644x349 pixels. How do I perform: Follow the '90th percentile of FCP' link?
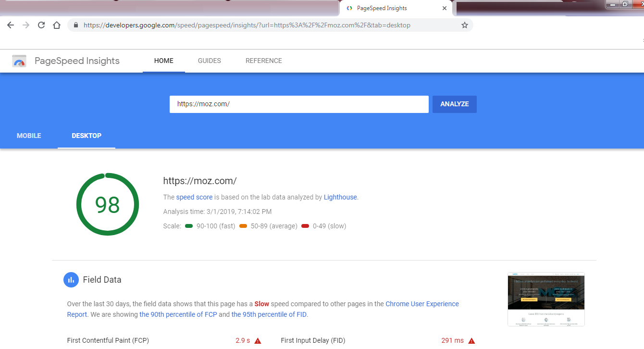click(178, 314)
